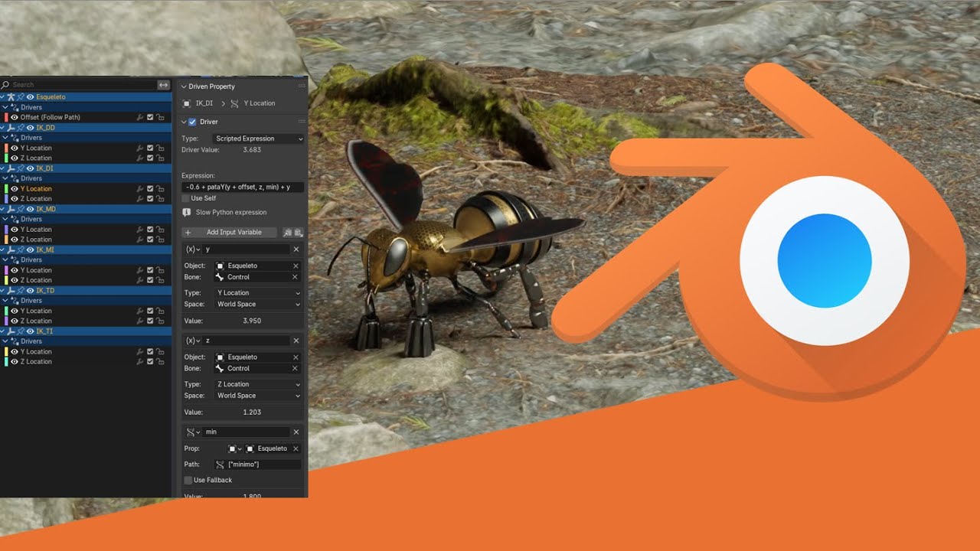The image size is (980, 551).
Task: Open the Type dropdown of variable y
Action: (258, 293)
